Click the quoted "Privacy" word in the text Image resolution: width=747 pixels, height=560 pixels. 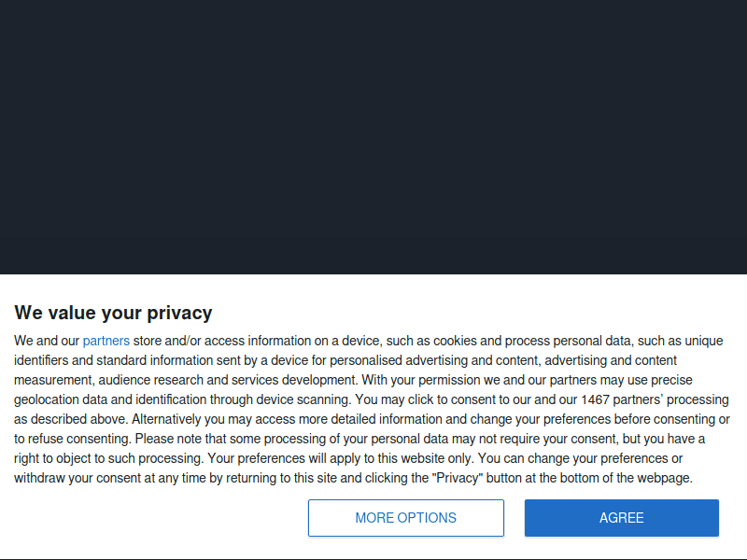pyautogui.click(x=455, y=478)
